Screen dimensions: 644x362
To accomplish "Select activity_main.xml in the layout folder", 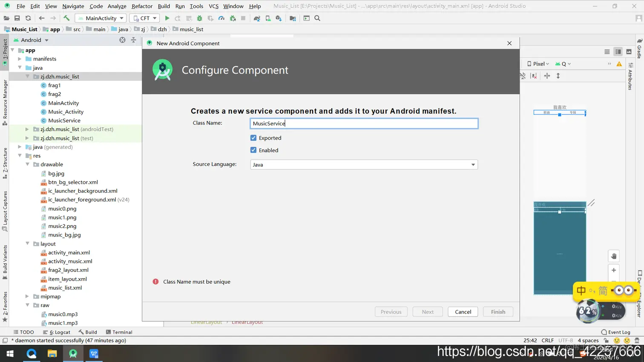I will click(x=69, y=253).
